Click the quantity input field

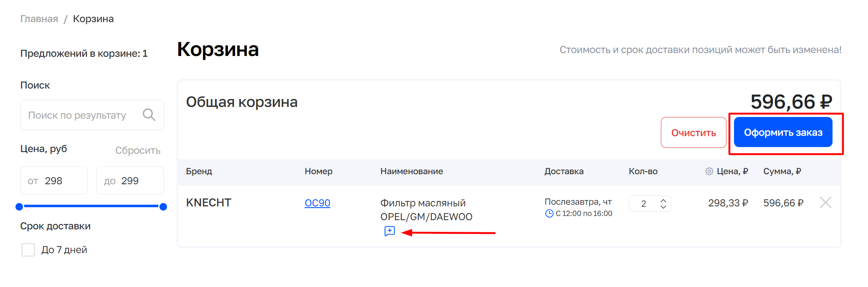[644, 203]
